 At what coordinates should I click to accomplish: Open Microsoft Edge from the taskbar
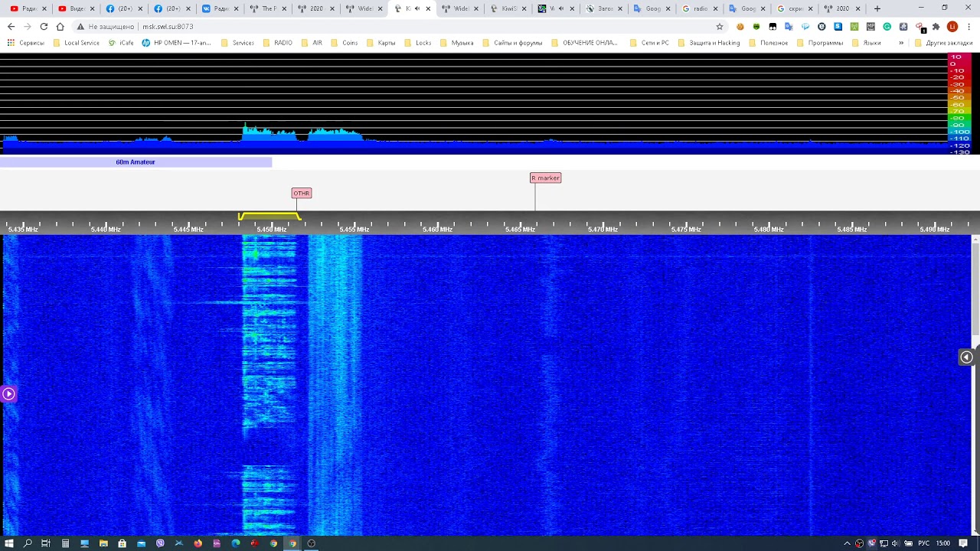pyautogui.click(x=236, y=543)
